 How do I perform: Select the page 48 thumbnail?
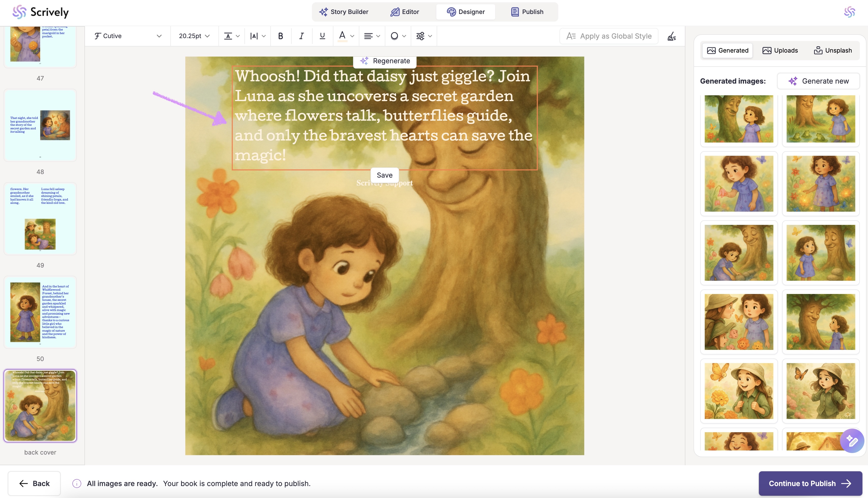[x=40, y=125]
